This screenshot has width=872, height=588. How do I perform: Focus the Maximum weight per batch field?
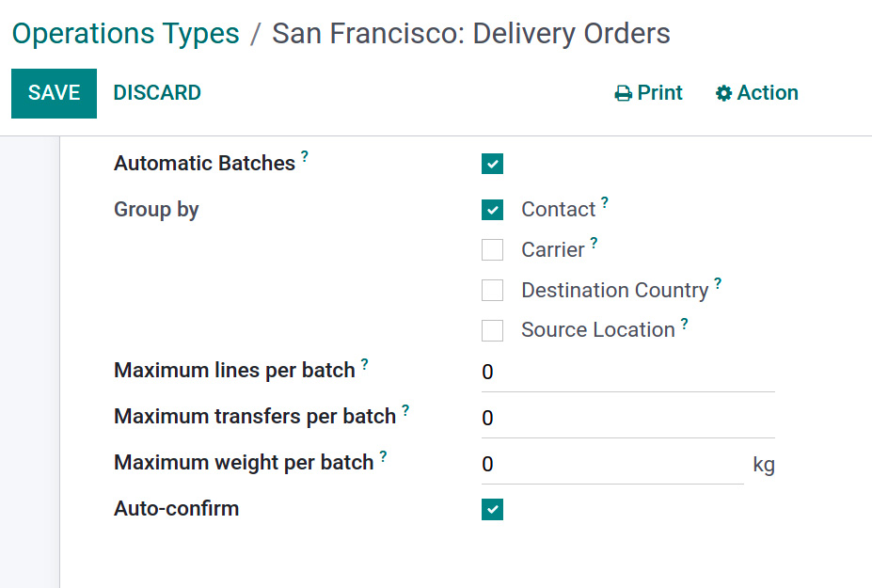[612, 465]
